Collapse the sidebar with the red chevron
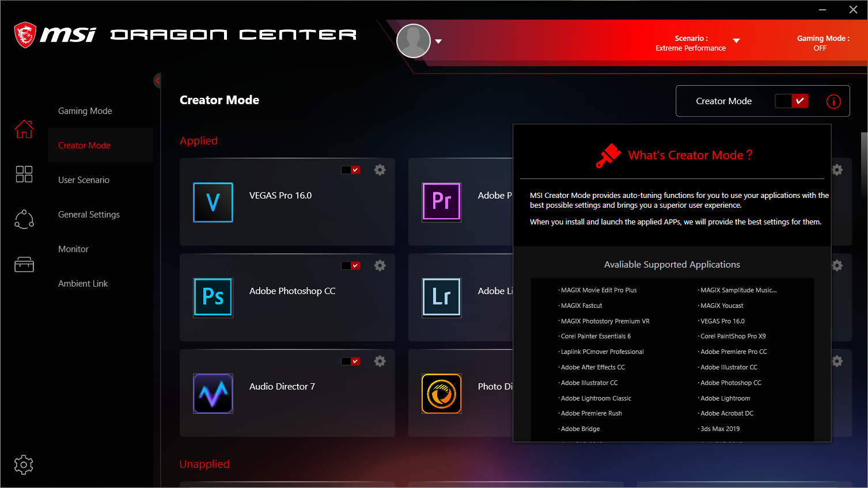The image size is (868, 488). 157,81
